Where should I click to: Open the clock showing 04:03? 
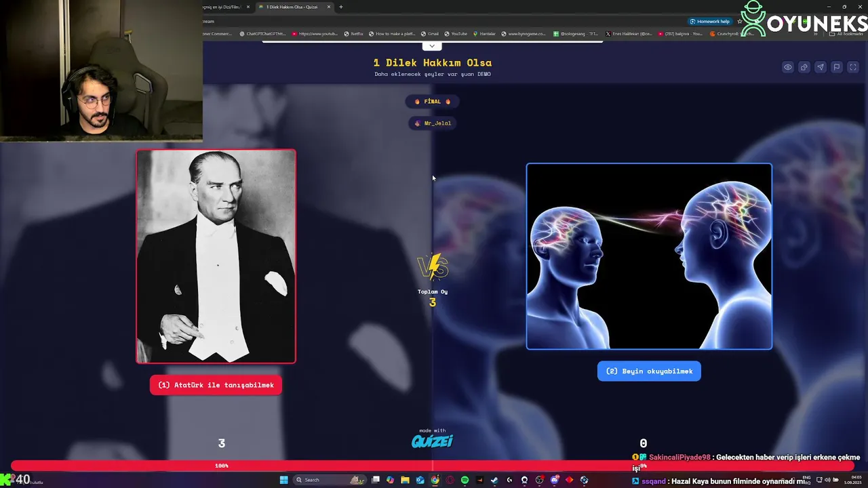[x=852, y=480]
